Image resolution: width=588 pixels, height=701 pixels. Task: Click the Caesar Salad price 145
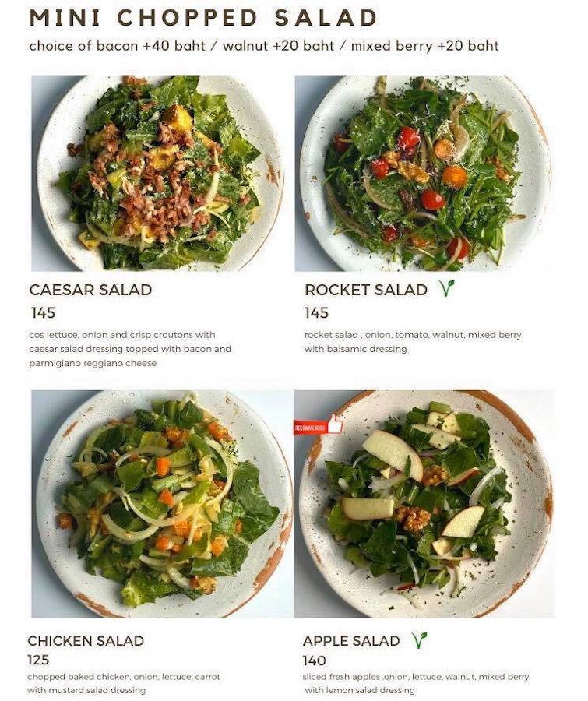pos(43,312)
